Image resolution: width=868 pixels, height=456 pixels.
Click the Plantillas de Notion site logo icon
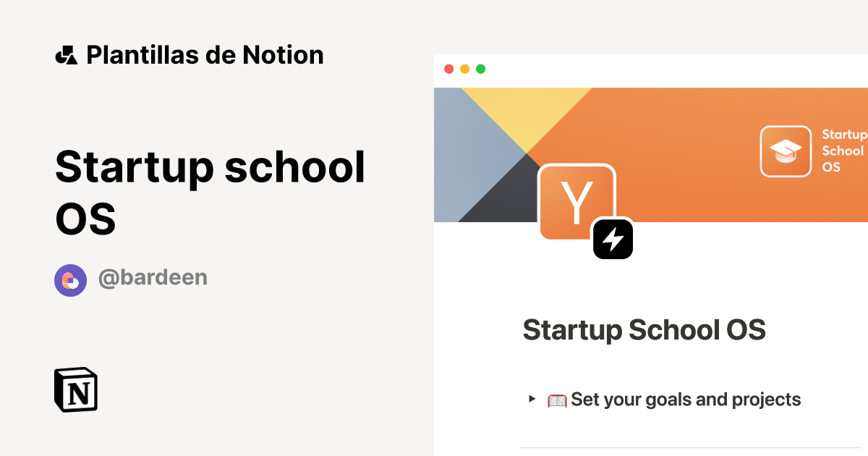pyautogui.click(x=66, y=54)
